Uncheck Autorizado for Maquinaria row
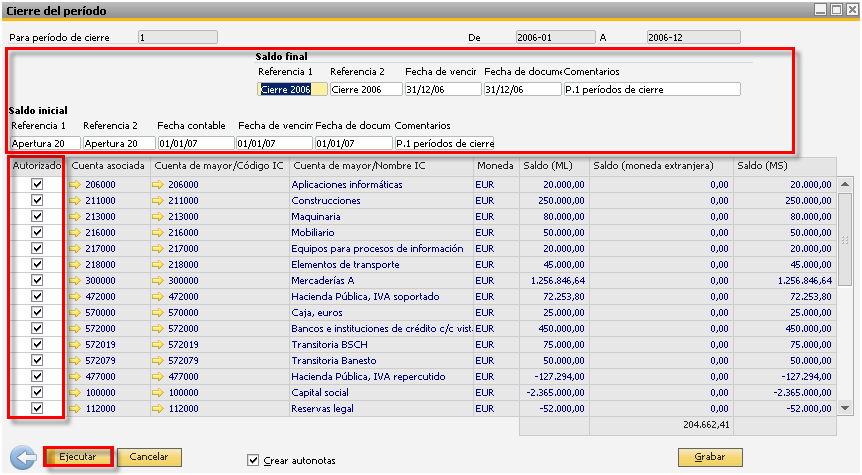This screenshot has height=475, width=862. (x=37, y=216)
